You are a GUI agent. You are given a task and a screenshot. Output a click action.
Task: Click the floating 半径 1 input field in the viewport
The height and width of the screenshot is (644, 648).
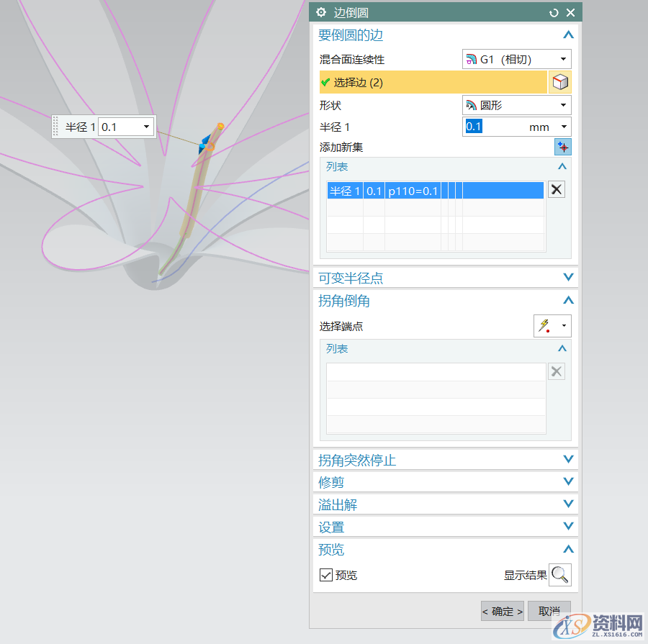click(122, 126)
